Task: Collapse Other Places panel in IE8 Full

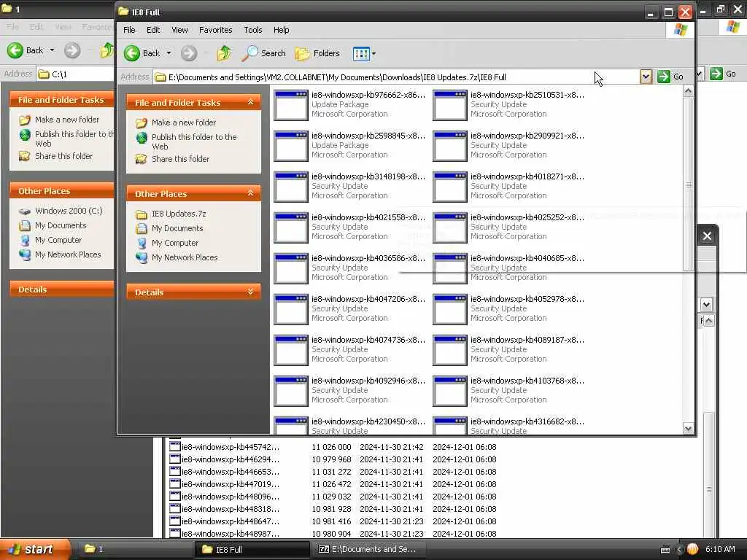Action: [x=250, y=193]
